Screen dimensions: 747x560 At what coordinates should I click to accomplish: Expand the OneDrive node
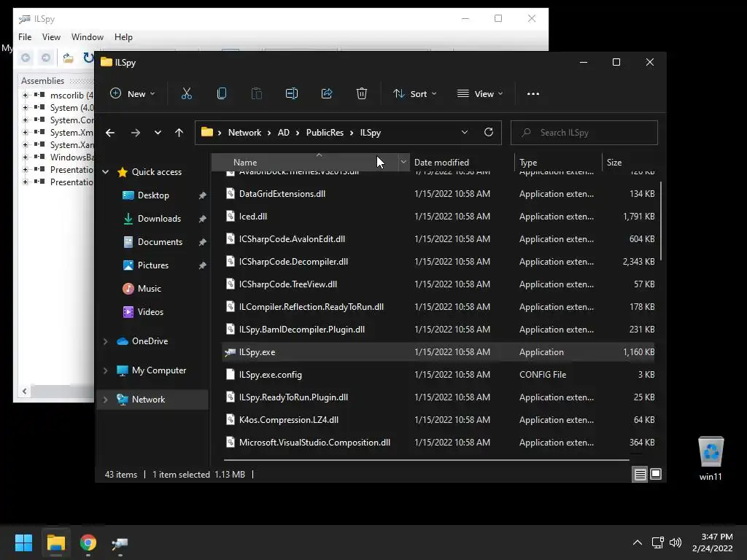tap(106, 341)
